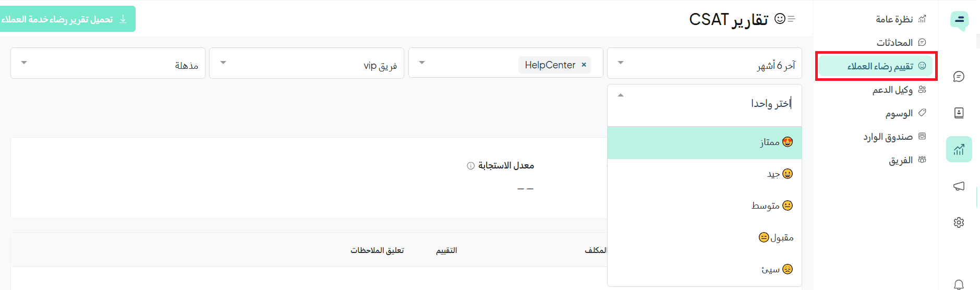
Task: Remove the HelpCenter tag with x
Action: point(584,65)
